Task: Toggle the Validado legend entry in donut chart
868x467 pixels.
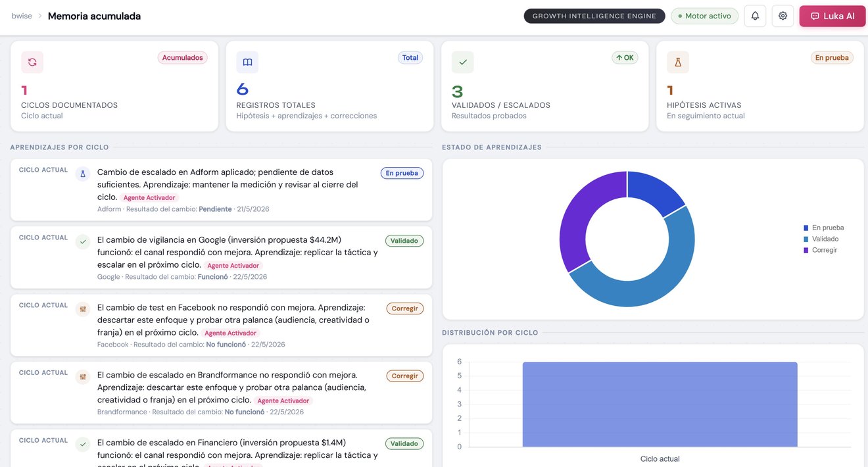Action: point(821,239)
